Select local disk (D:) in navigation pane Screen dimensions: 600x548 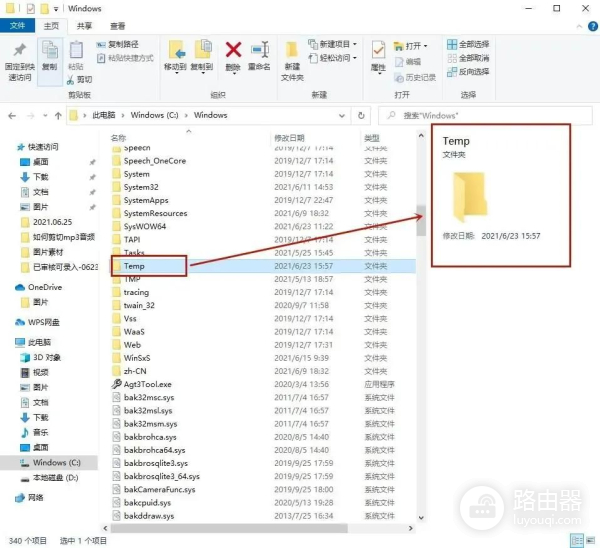(55, 478)
